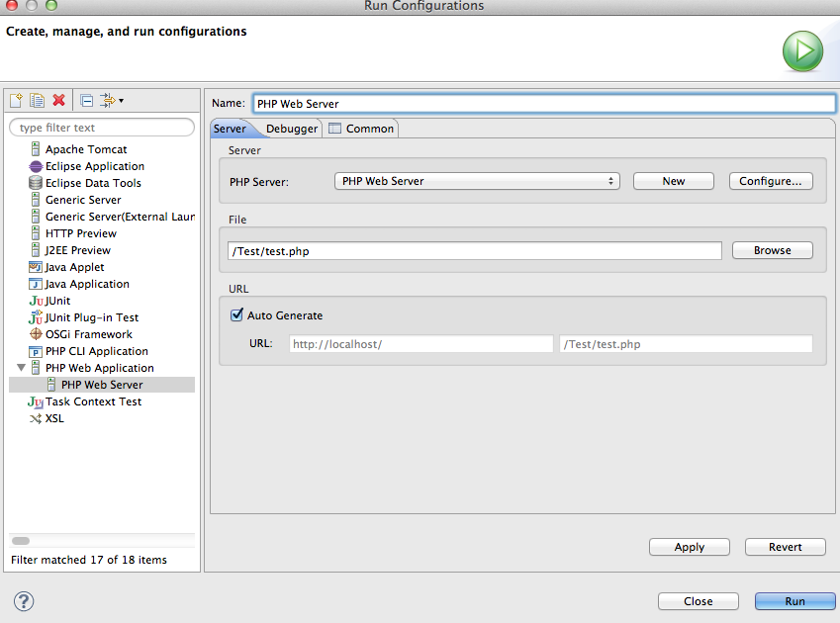Click the URL path field /Test/test.php

[x=686, y=343]
